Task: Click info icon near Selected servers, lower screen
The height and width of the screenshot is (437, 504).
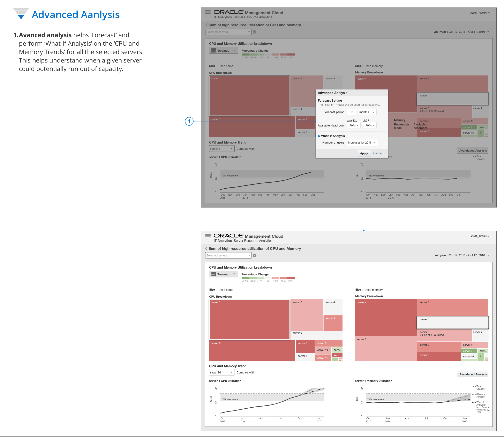Action: 254,256
